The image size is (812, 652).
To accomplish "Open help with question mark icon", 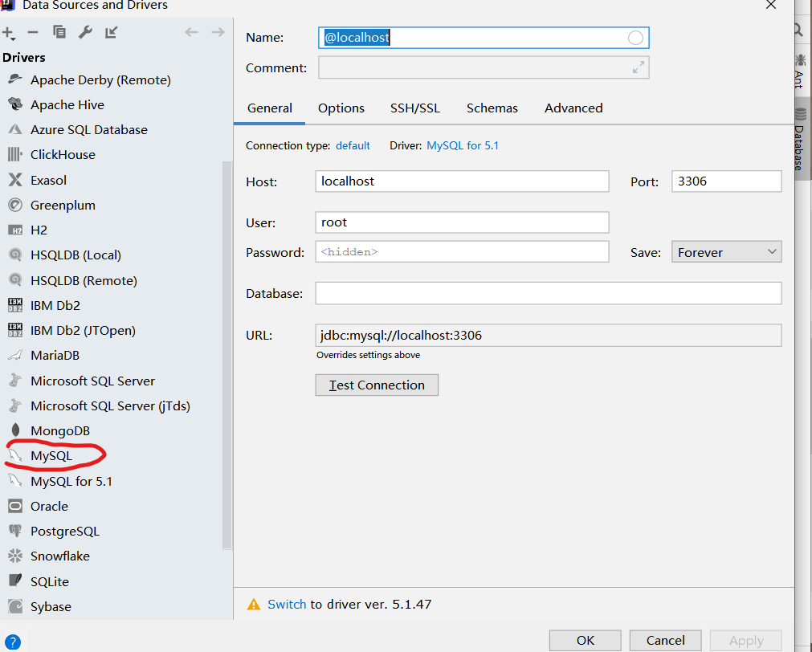I will (x=12, y=642).
